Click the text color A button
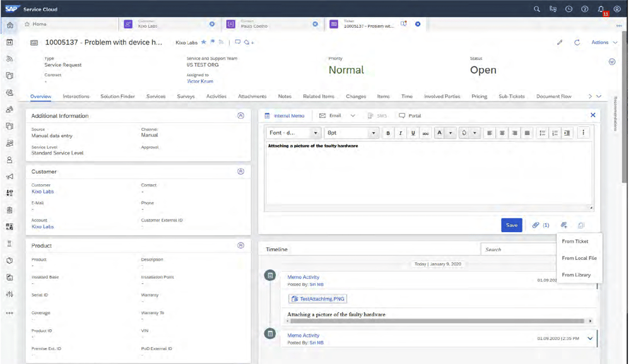631x364 pixels. (439, 133)
